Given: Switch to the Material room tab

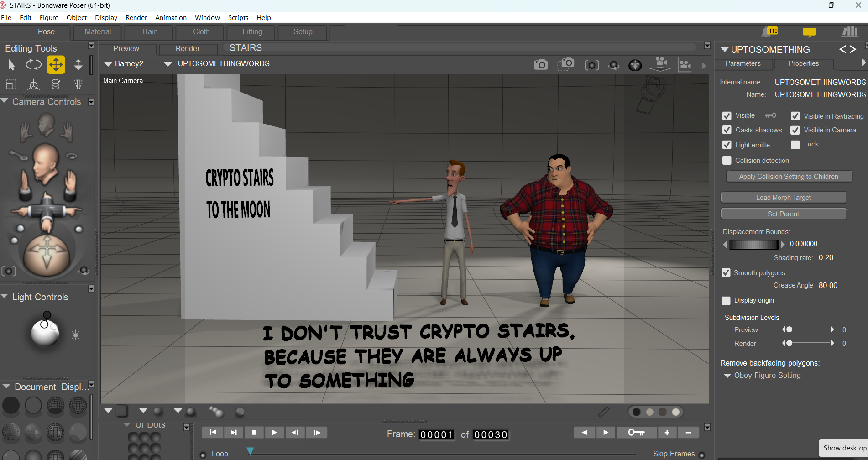Looking at the screenshot, I should (98, 32).
